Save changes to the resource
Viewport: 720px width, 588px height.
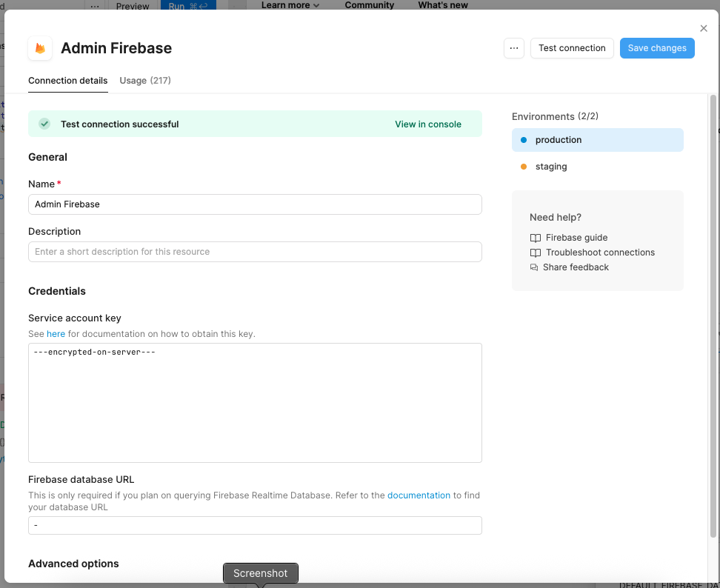pyautogui.click(x=657, y=48)
